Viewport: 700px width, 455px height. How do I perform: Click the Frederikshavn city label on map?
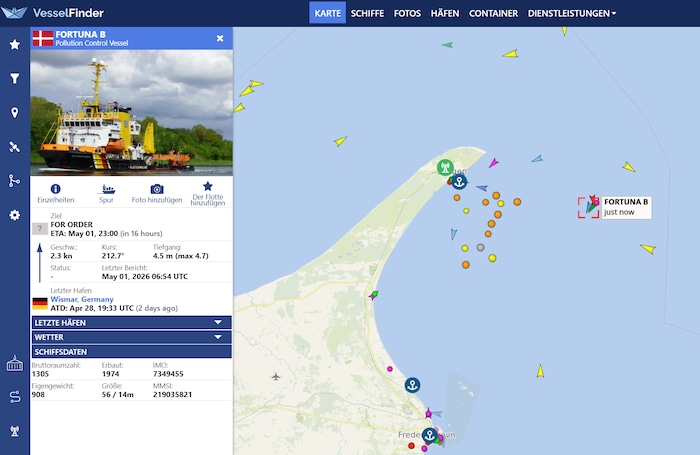[427, 435]
